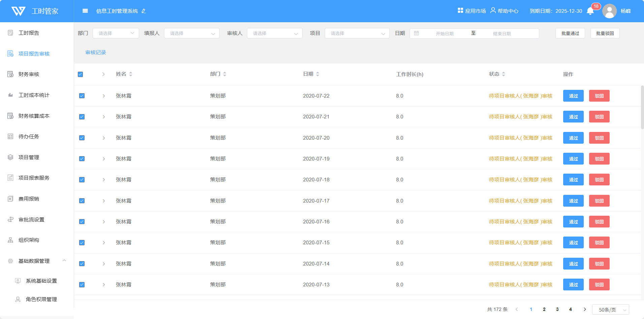The width and height of the screenshot is (644, 319).
Task: Open the notification bell with 18 badge
Action: [x=590, y=11]
